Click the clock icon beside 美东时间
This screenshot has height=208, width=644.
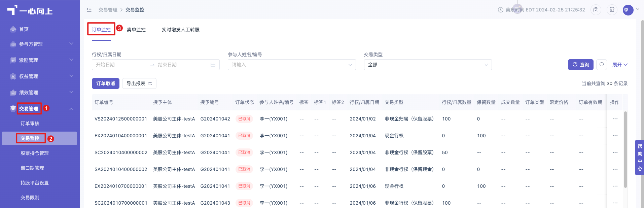click(x=500, y=10)
